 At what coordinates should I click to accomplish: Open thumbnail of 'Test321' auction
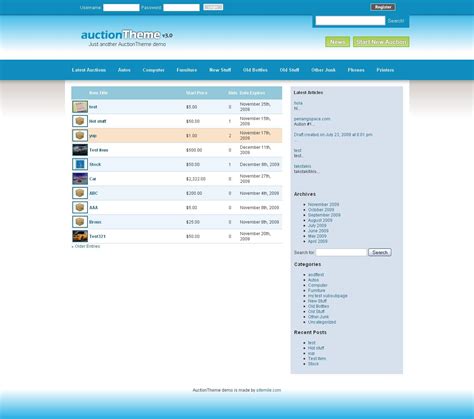tap(80, 236)
